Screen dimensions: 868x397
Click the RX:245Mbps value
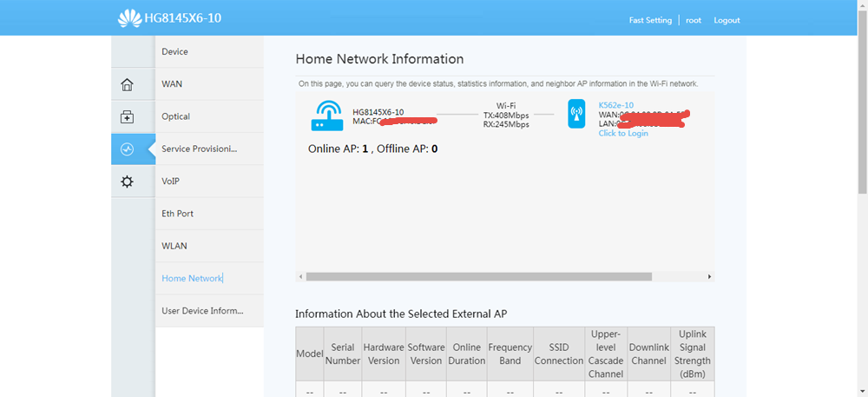click(506, 124)
